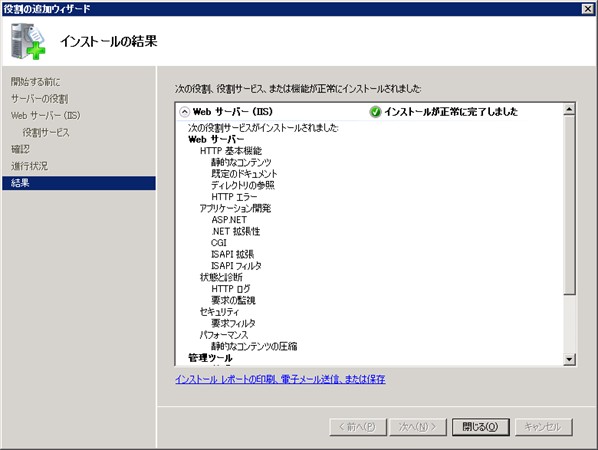598x450 pixels.
Task: Click the disabled 次へ(N) button
Action: 418,426
